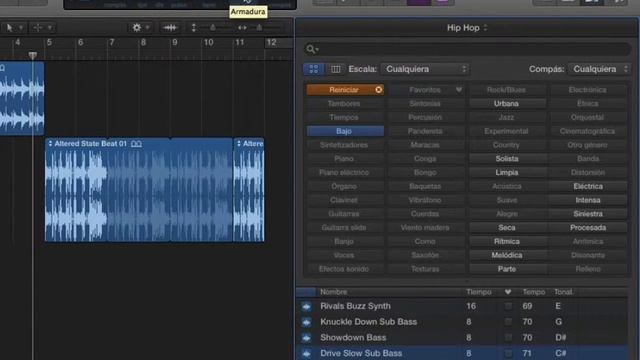640x360 pixels.
Task: Select the Showdown Bass loop name
Action: coord(353,338)
